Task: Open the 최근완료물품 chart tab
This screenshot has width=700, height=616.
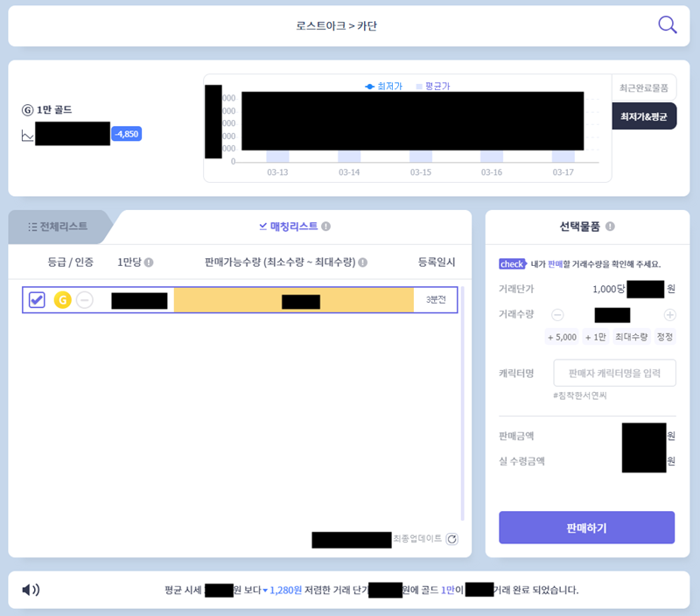Action: click(x=643, y=87)
